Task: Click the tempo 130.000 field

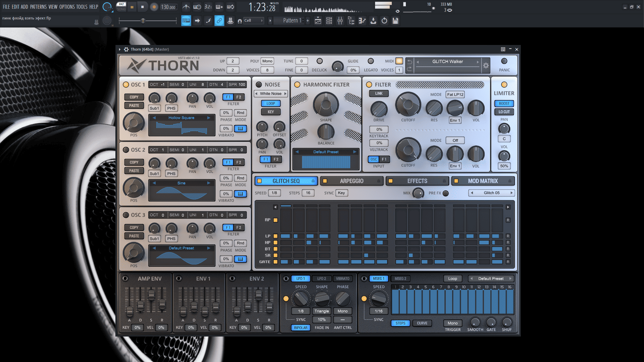Action: [168, 7]
